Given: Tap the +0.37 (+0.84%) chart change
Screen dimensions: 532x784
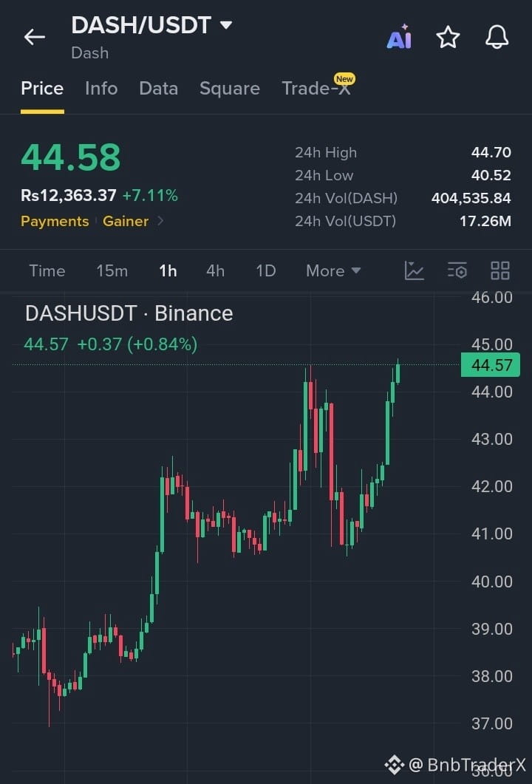Looking at the screenshot, I should click(137, 344).
